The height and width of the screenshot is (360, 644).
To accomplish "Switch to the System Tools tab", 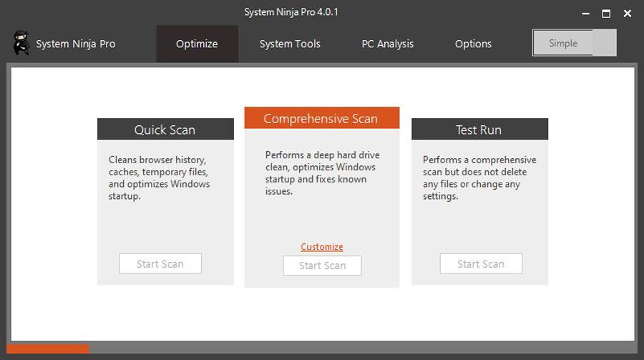I will pyautogui.click(x=290, y=44).
